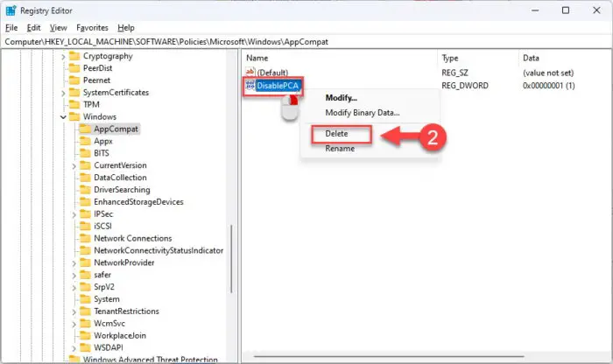Expand the CurrentVersion key
Screen dimensions: 613x364
coord(74,166)
